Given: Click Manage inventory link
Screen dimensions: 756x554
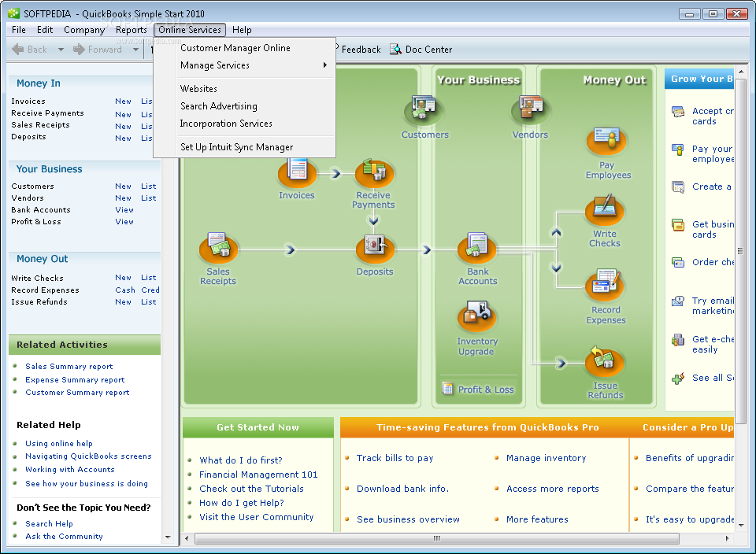Looking at the screenshot, I should (x=547, y=458).
